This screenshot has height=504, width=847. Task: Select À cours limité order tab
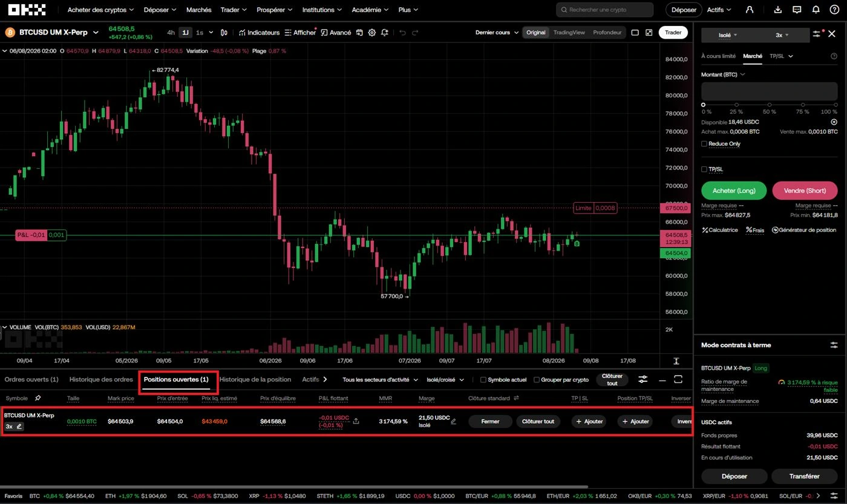point(718,56)
